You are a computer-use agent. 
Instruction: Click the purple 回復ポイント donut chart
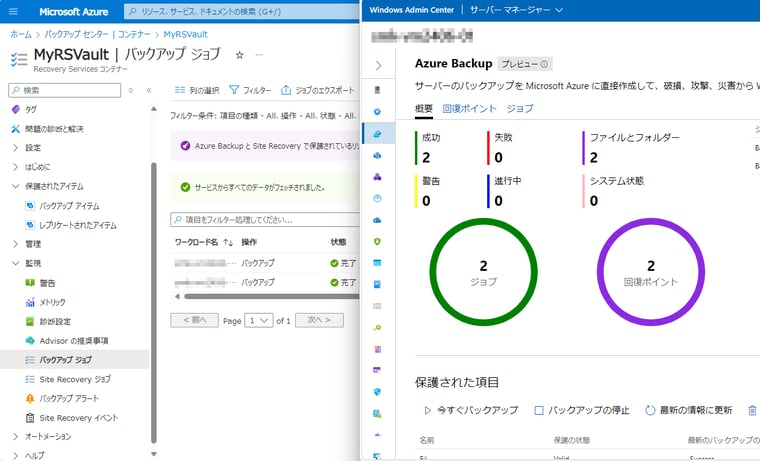click(650, 272)
